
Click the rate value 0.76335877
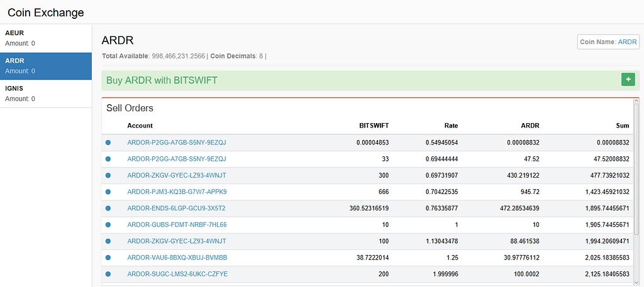point(442,208)
